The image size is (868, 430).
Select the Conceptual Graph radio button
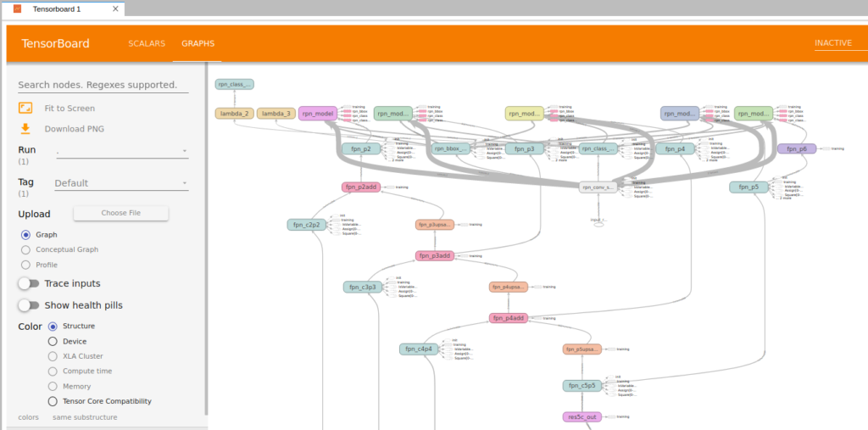[x=25, y=249]
